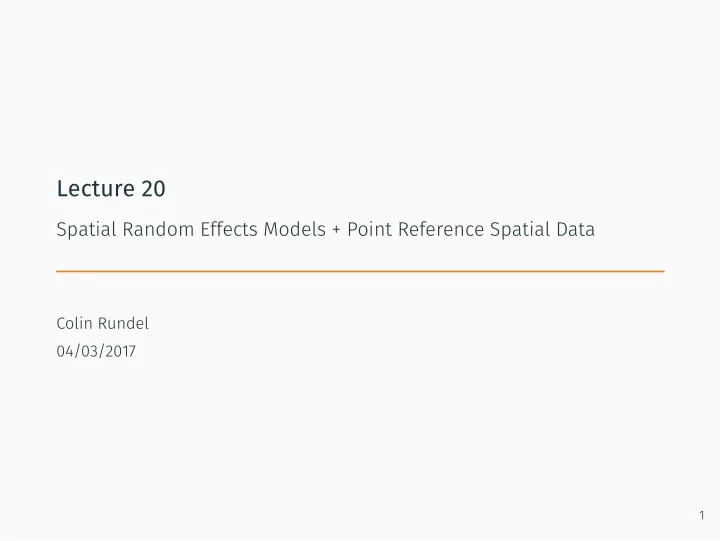Select the first name "Colin"

tap(74, 323)
